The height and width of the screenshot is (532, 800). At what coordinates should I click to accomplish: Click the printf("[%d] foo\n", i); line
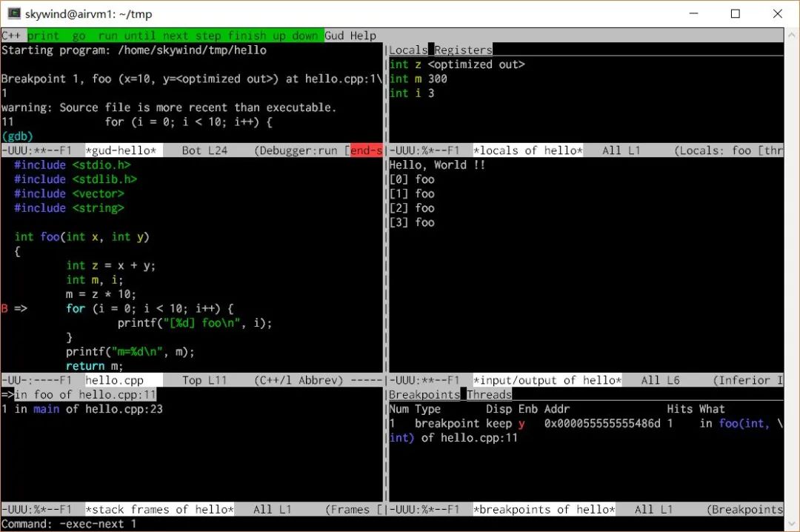point(195,322)
